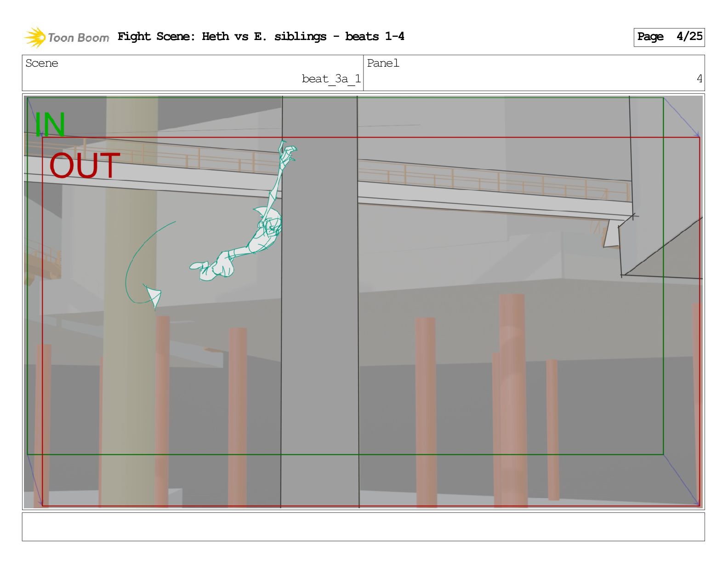The height and width of the screenshot is (563, 728).
Task: Click the Toon Boom logo
Action: (66, 37)
